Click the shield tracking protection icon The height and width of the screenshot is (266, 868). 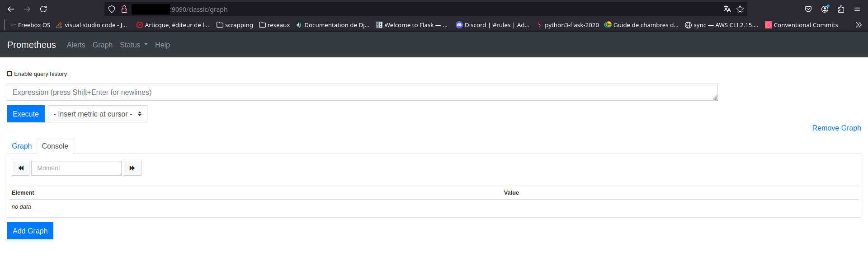coord(112,9)
